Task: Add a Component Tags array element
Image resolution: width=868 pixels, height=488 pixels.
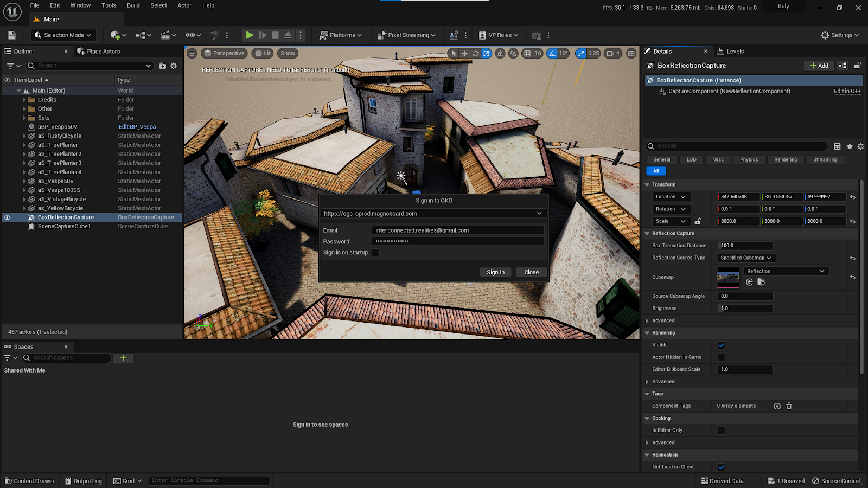Action: [777, 406]
